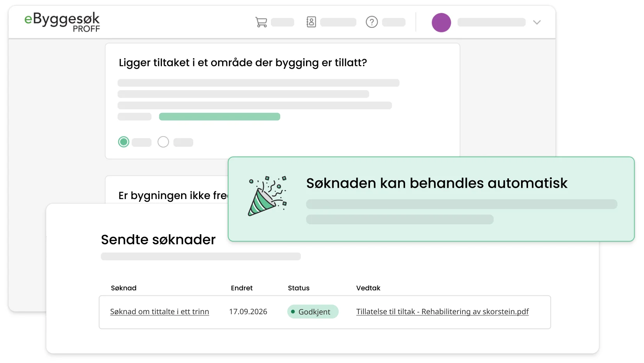Click the Søknaden kan behandles automatisk banner
The width and height of the screenshot is (644, 363).
pyautogui.click(x=431, y=199)
